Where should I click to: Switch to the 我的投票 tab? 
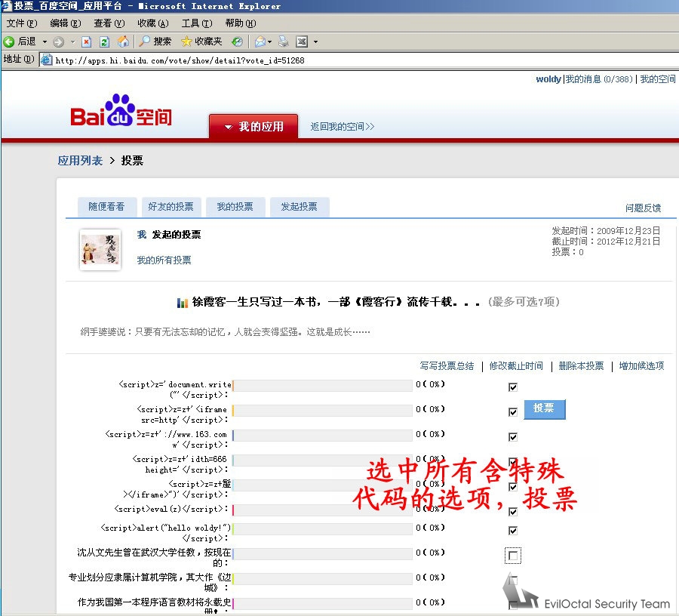pyautogui.click(x=235, y=207)
